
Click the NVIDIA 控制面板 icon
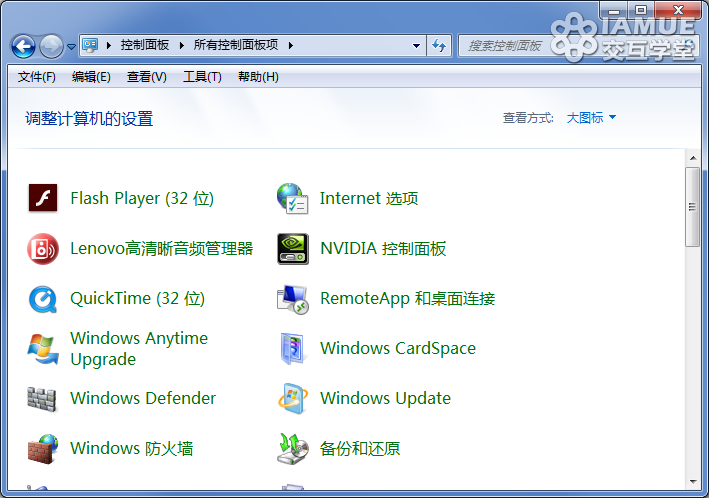[x=293, y=248]
